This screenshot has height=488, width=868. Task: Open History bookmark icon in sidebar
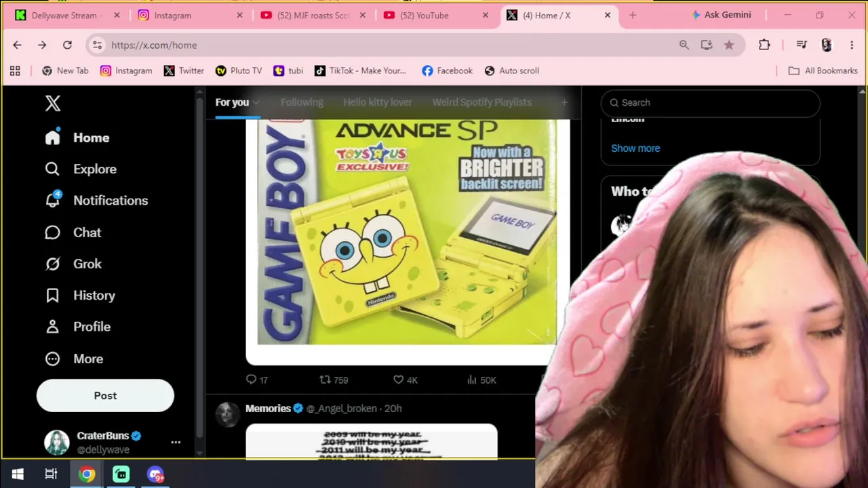click(52, 296)
